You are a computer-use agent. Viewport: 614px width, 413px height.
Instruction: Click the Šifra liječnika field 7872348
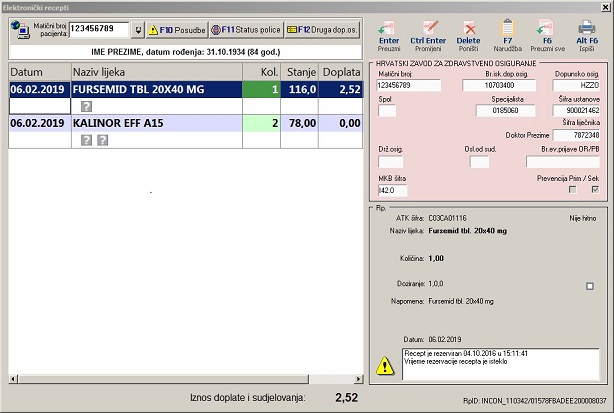pyautogui.click(x=576, y=135)
